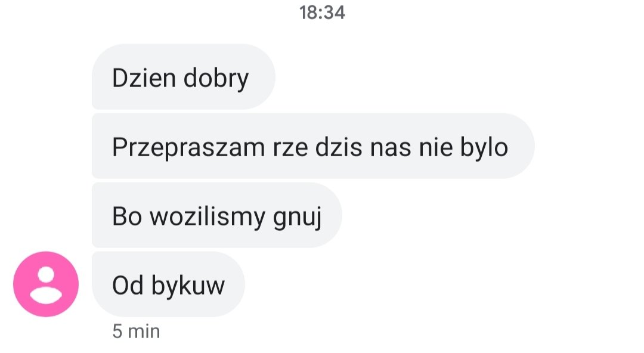Viewport: 644px width, 353px height.
Task: Tap the "Przepraszam rze dzis nas nie bylo" message bubble
Action: point(313,146)
